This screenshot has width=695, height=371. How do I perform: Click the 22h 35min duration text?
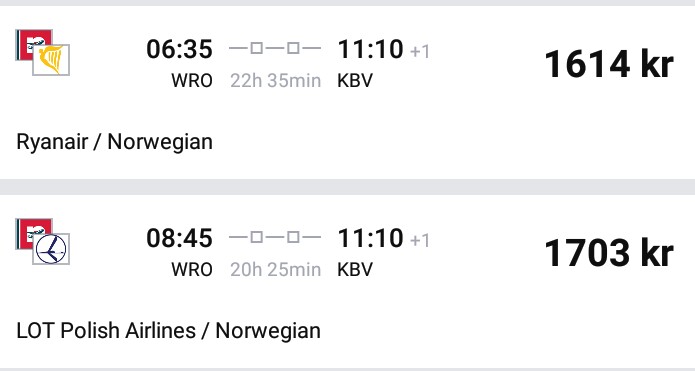pos(275,81)
